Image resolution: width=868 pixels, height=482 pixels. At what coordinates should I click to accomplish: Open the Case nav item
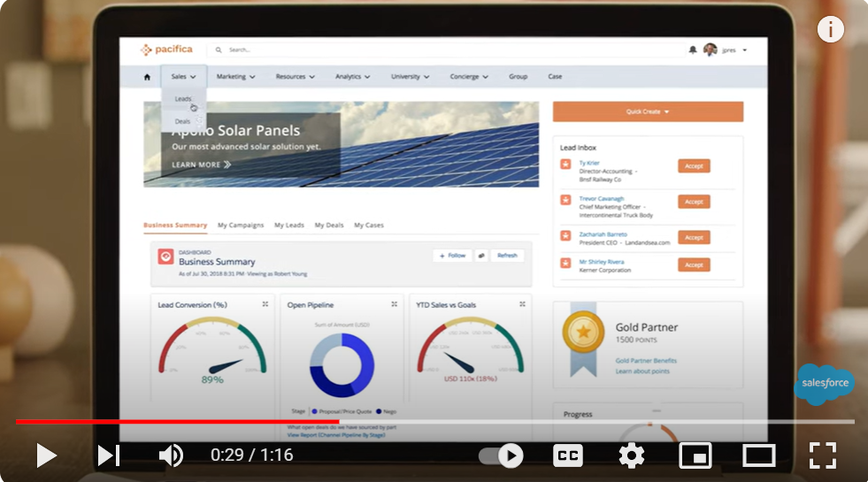coord(555,76)
